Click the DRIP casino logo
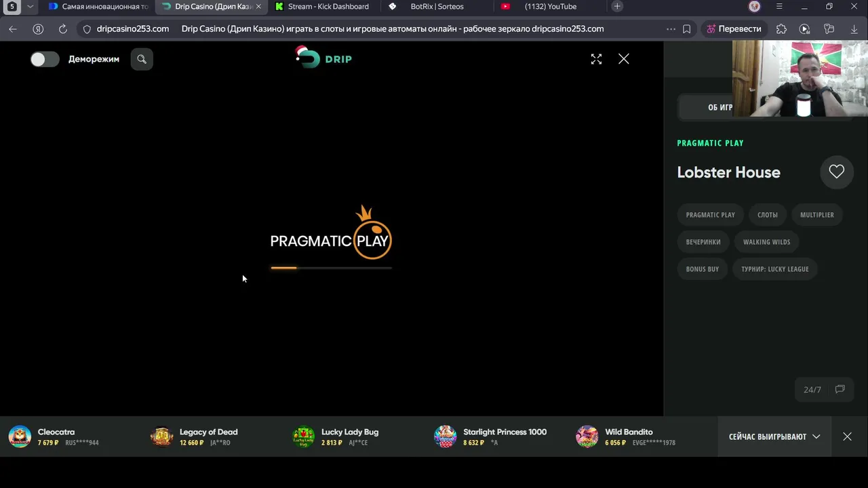 [323, 58]
